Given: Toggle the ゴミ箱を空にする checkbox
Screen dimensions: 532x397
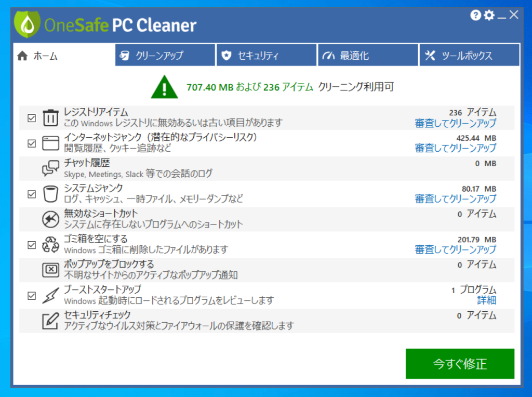Looking at the screenshot, I should pyautogui.click(x=32, y=245).
